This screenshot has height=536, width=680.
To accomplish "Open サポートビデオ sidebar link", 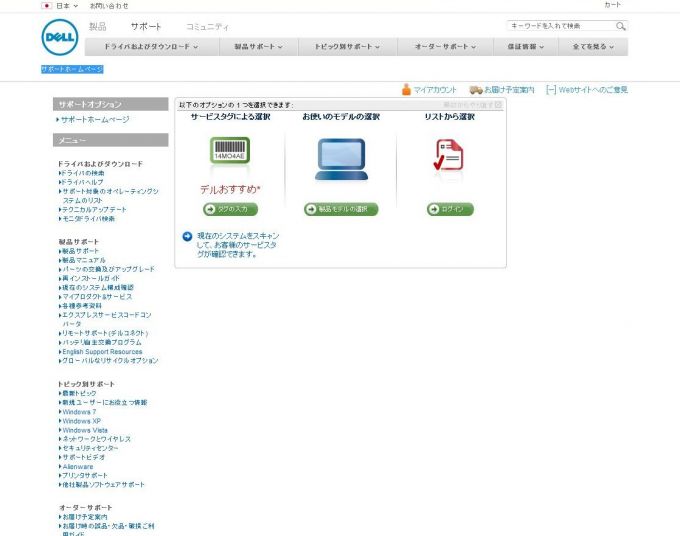I will coord(83,457).
